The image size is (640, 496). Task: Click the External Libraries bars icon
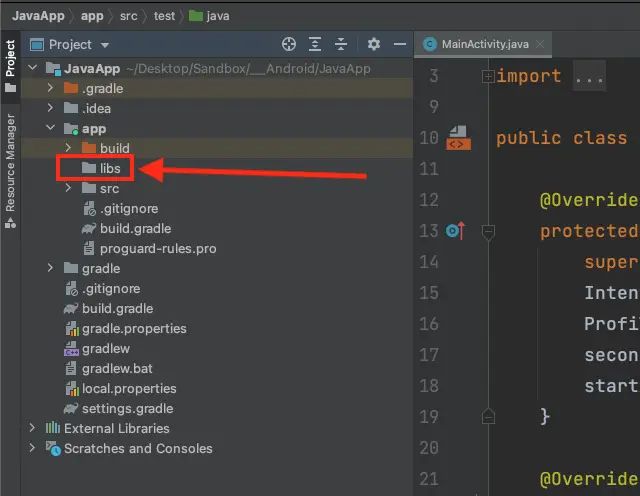pos(53,428)
